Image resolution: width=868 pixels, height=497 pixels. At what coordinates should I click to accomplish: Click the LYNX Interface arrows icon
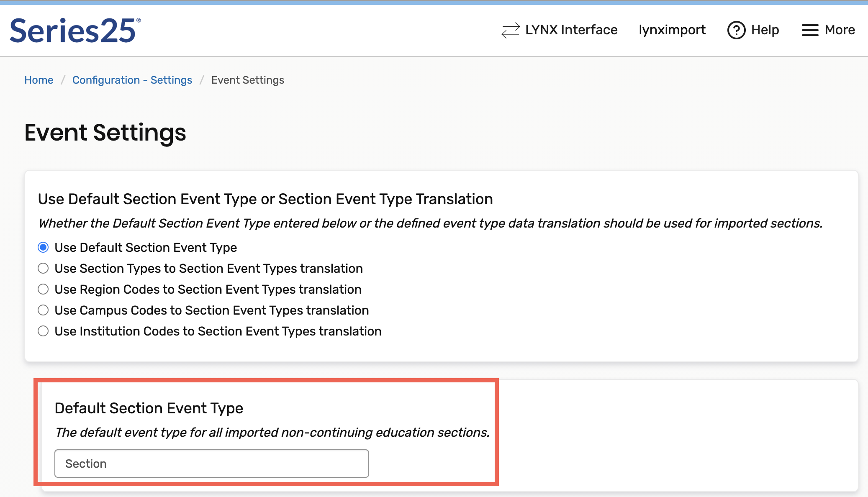click(x=510, y=30)
